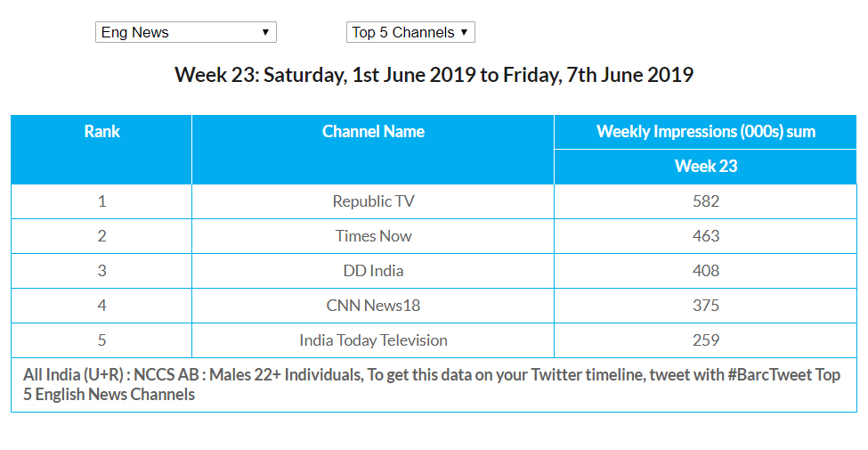Viewport: 868px width, 450px height.
Task: Click rank 5 cell in table
Action: point(101,340)
